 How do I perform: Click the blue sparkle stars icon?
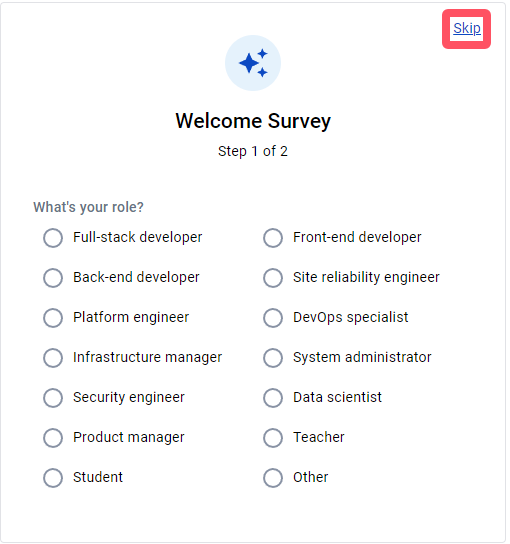pos(253,63)
